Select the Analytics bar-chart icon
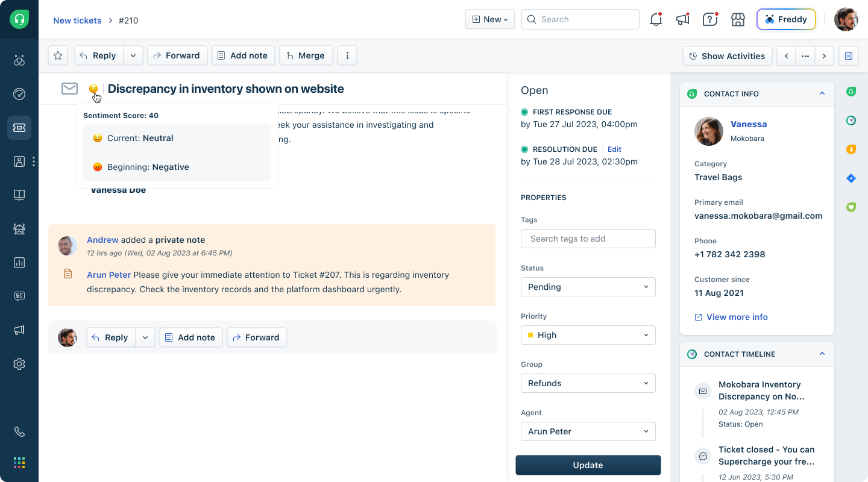868x482 pixels. coord(19,263)
